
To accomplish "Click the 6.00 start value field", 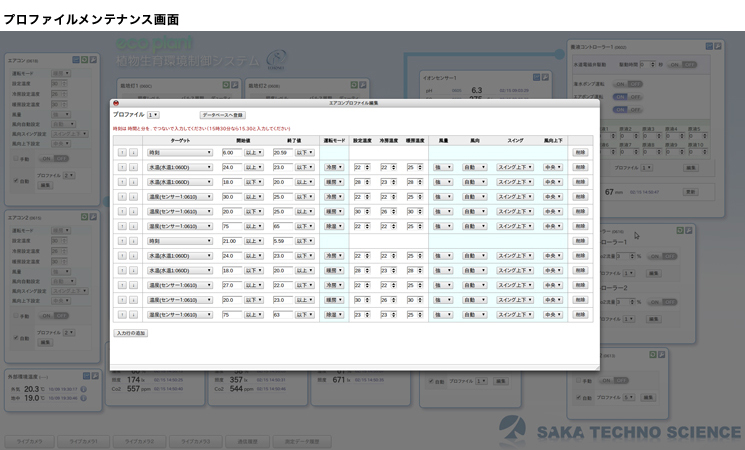I will (232, 153).
